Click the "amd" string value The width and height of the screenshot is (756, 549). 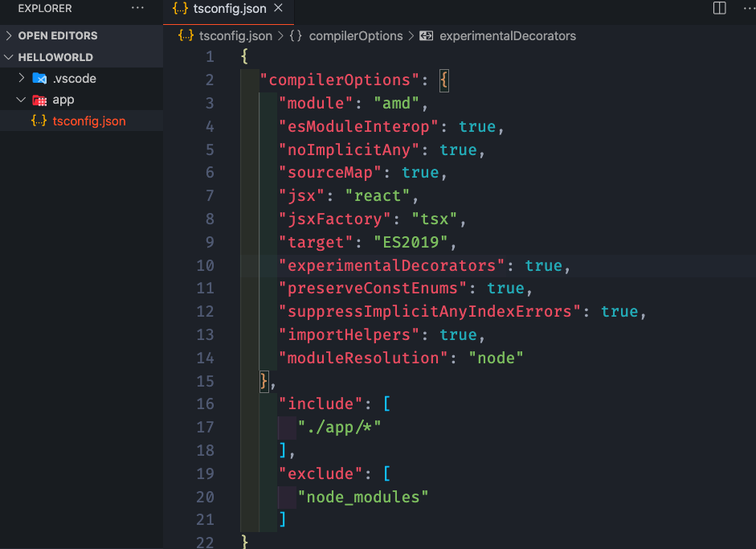coord(396,103)
